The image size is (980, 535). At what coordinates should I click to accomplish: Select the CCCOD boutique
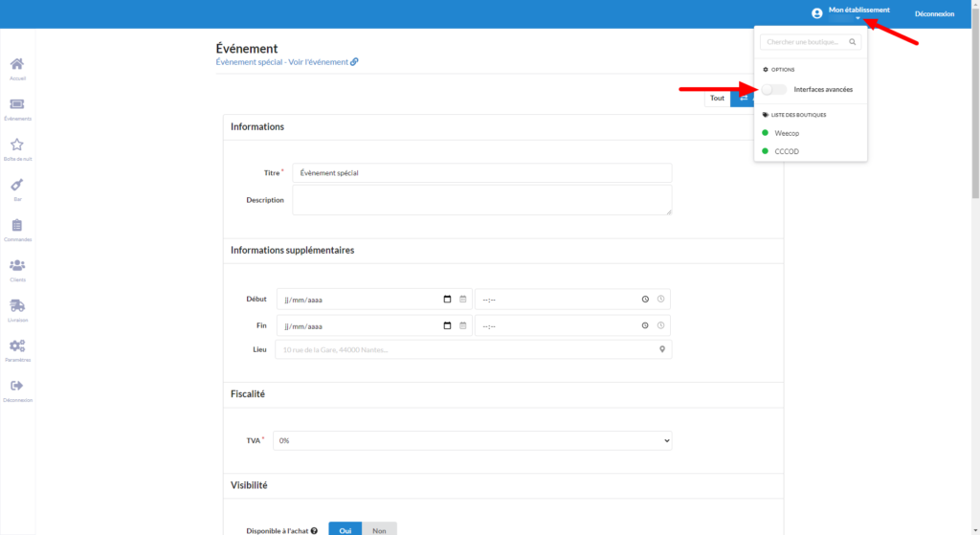click(x=787, y=151)
